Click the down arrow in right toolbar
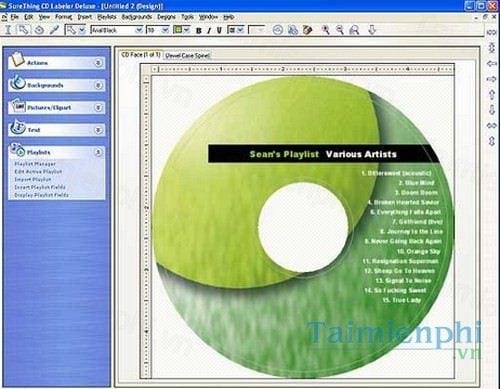500x389 pixels. (x=492, y=110)
